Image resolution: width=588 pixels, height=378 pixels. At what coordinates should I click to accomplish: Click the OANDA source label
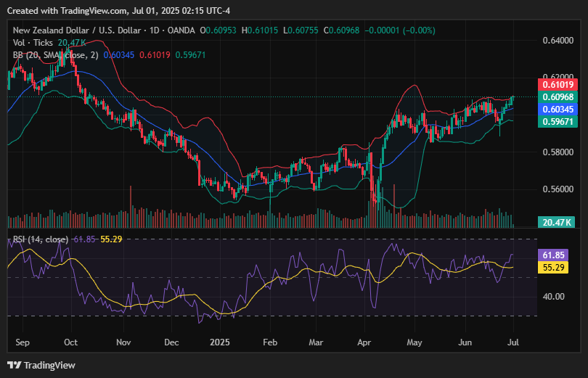pyautogui.click(x=181, y=30)
